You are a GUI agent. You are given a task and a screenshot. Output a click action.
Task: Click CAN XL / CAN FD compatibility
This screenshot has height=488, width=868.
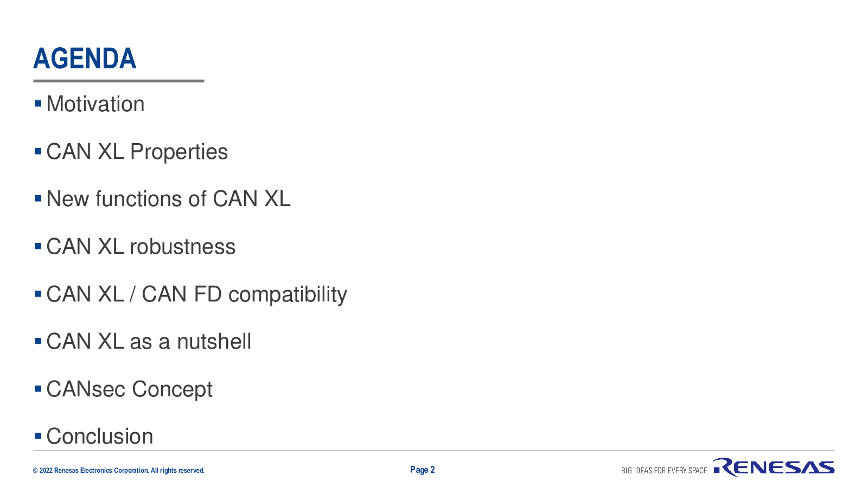[197, 294]
